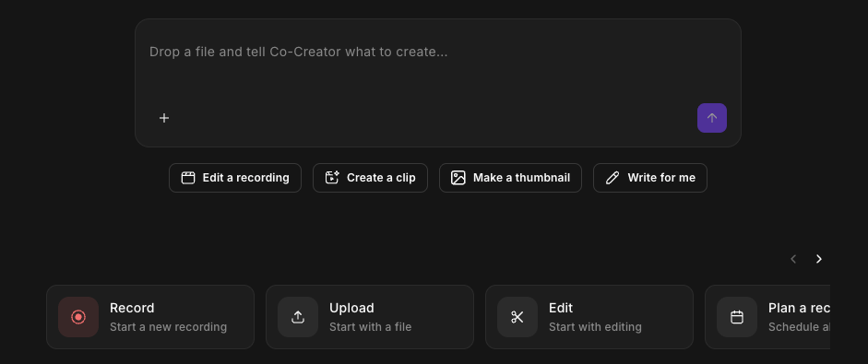
Task: Open the Upload card labeled Start with a file
Action: coord(370,317)
